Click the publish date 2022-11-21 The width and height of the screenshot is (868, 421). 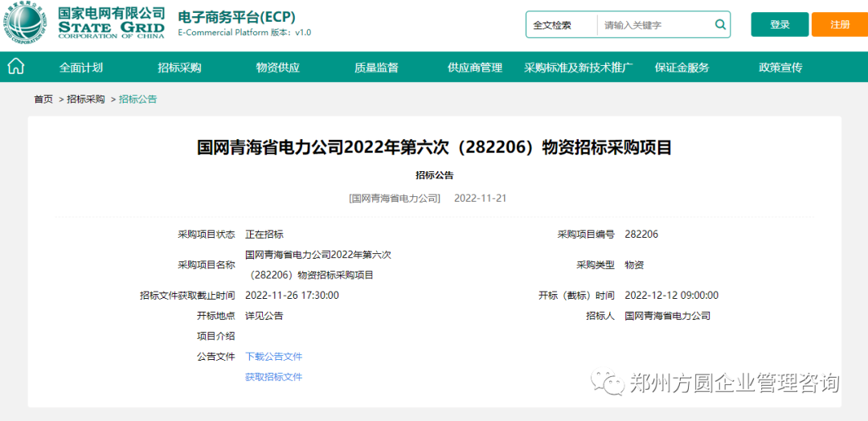pos(480,198)
